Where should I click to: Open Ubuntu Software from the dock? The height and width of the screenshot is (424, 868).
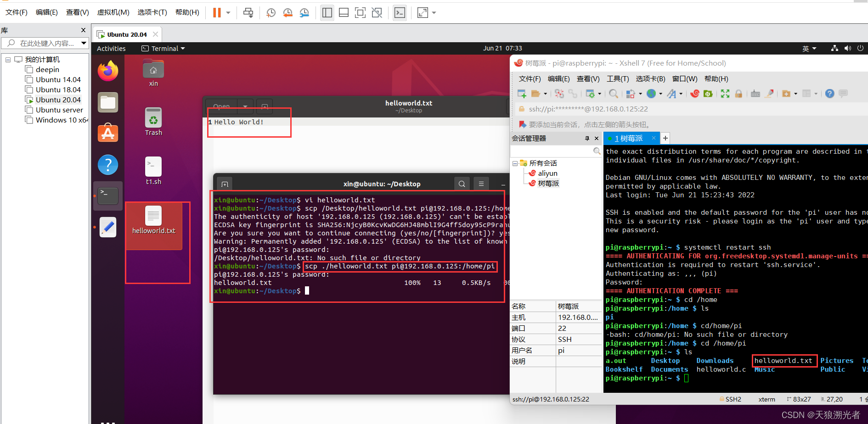(108, 133)
